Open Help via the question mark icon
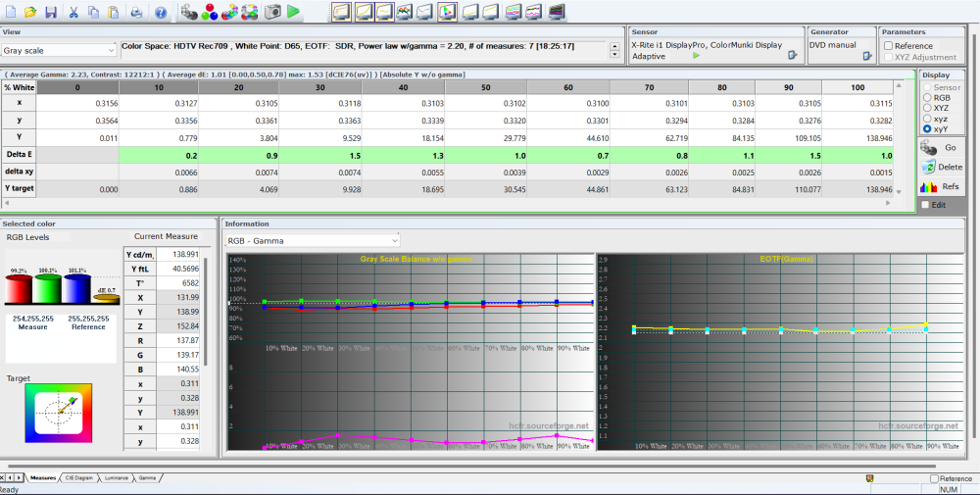Image resolution: width=980 pixels, height=495 pixels. coord(160,12)
